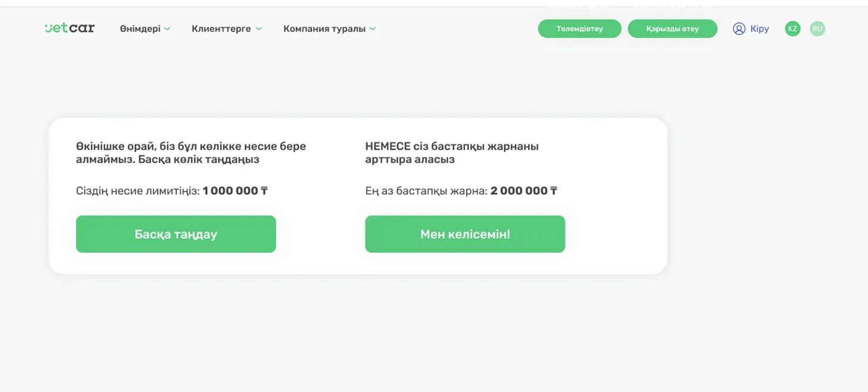
Task: Click the Кіру login link
Action: point(759,28)
